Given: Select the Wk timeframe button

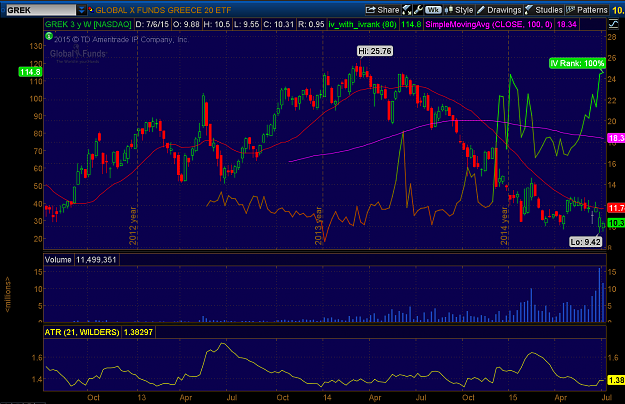Looking at the screenshot, I should tap(433, 10).
